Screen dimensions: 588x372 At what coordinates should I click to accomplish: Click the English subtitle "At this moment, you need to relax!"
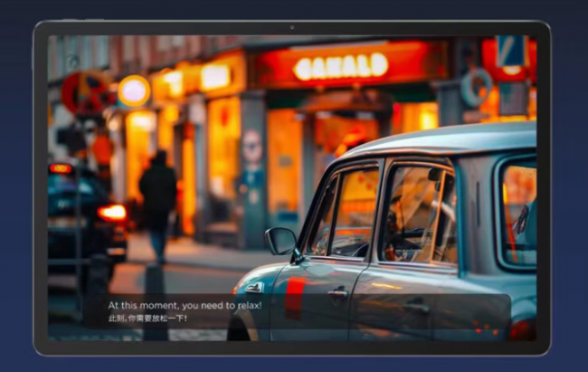tap(185, 305)
